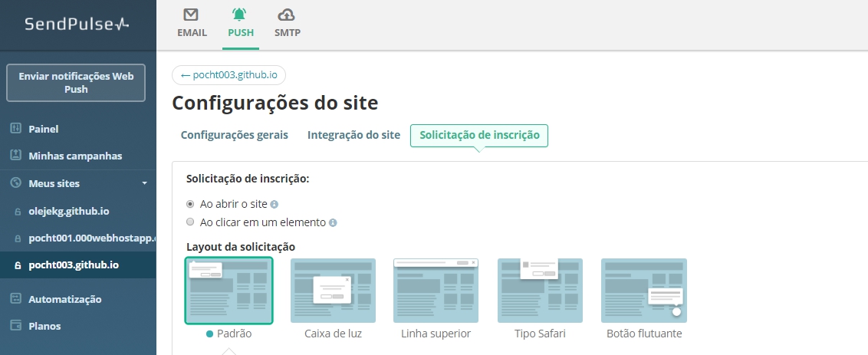Click the Meus sites globe icon
Viewport: 868px width, 355px height.
point(15,182)
